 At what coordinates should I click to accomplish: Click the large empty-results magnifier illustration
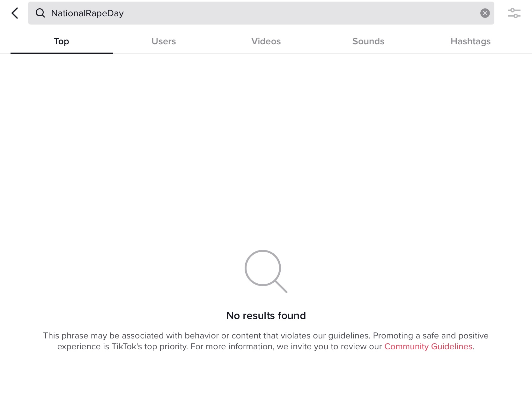tap(266, 271)
